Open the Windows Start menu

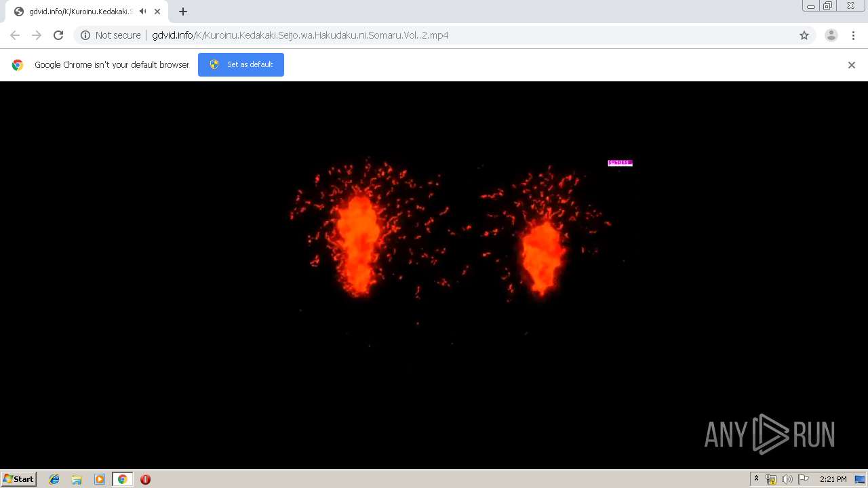click(x=18, y=479)
